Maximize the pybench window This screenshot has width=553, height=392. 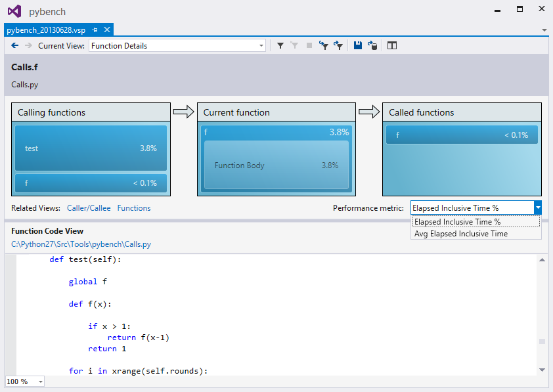click(520, 9)
